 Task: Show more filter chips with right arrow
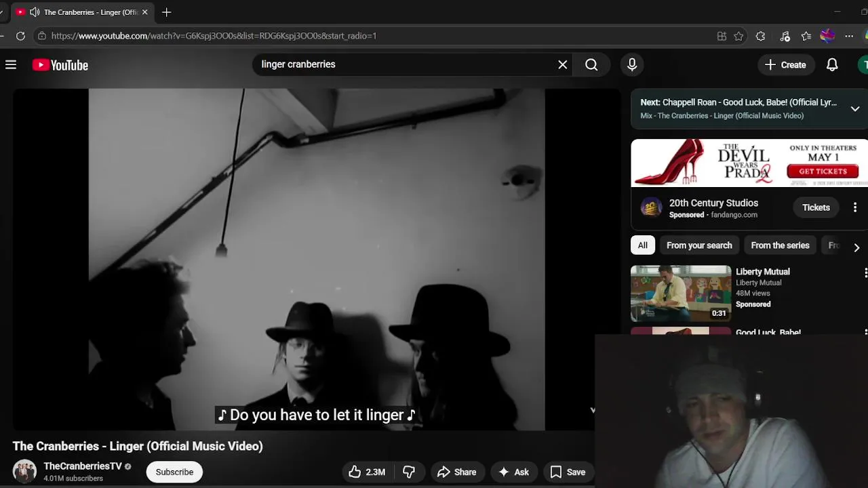tap(856, 247)
